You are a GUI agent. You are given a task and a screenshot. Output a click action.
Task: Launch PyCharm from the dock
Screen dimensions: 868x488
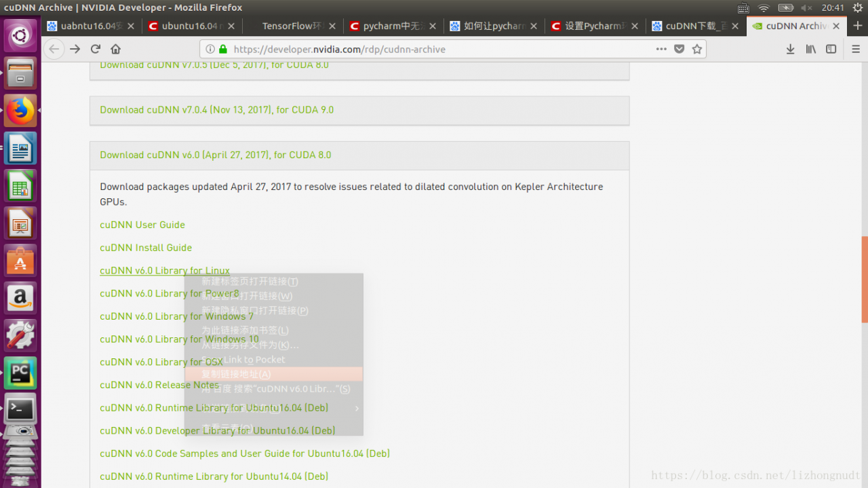point(20,372)
